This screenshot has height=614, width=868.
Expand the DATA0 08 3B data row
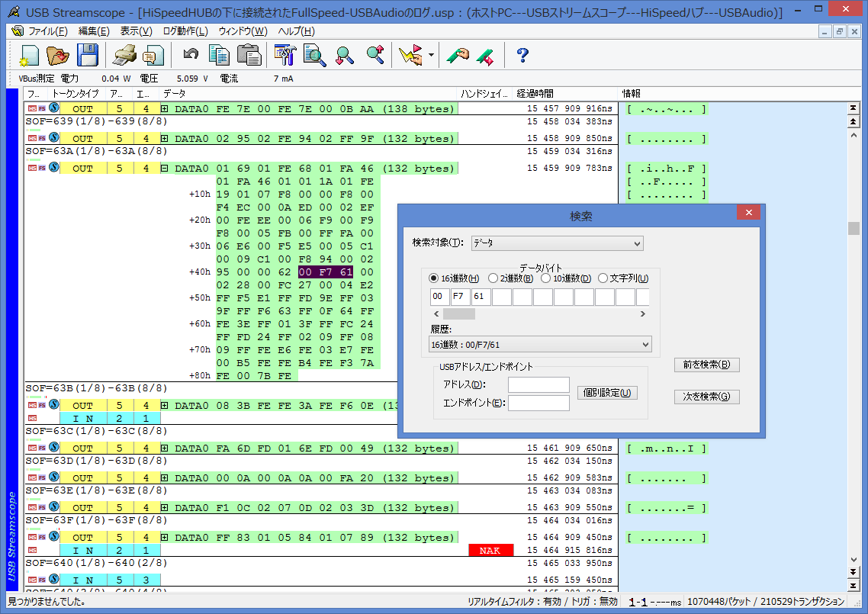pyautogui.click(x=165, y=405)
